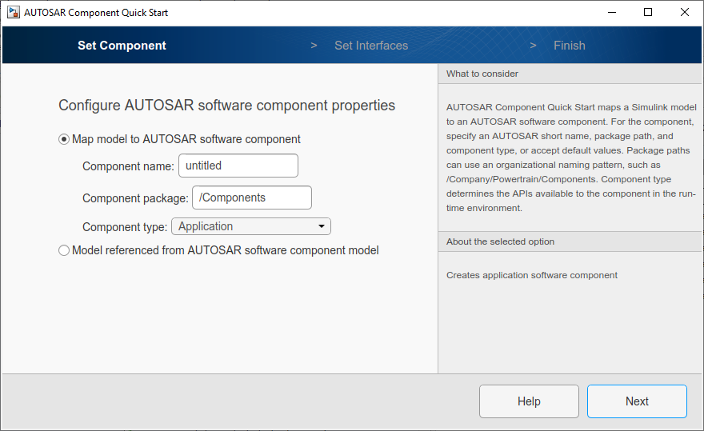Close the AUTOSAR Component Quick Start window

click(684, 12)
